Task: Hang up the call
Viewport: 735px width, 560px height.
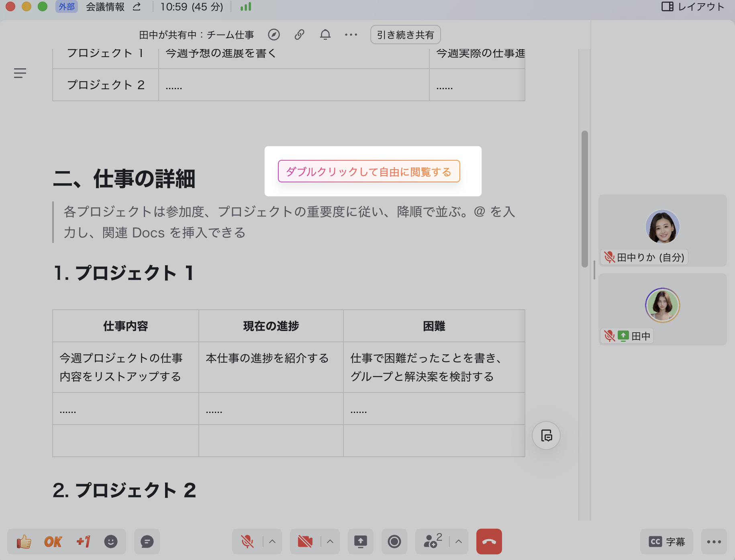Action: click(489, 542)
